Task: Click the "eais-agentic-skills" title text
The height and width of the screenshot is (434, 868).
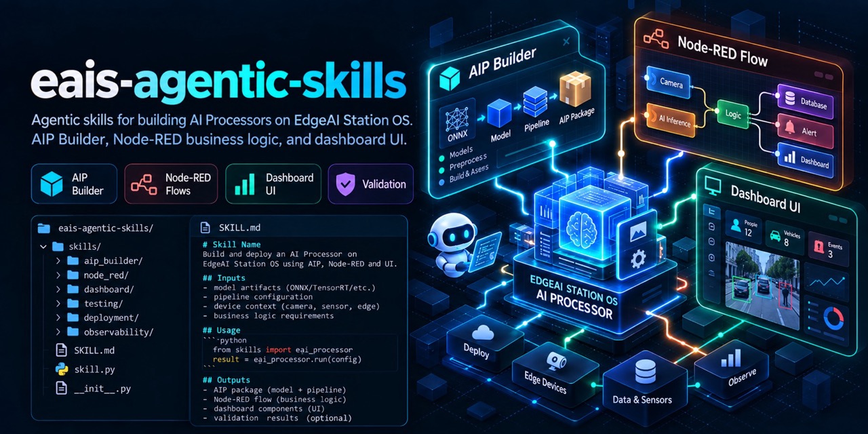Action: 218,82
